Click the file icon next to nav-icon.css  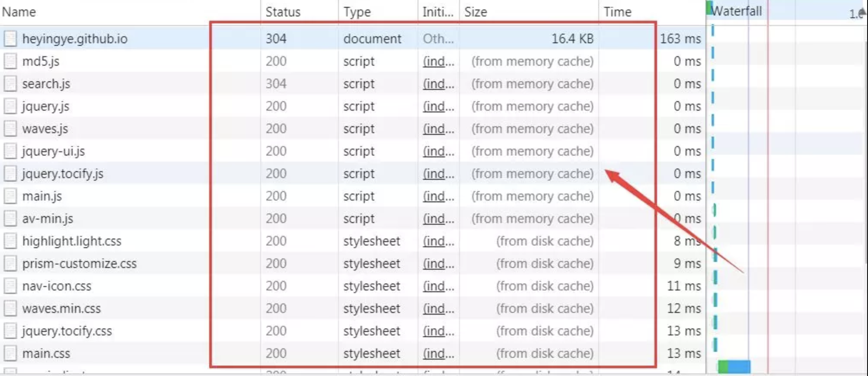(10, 286)
